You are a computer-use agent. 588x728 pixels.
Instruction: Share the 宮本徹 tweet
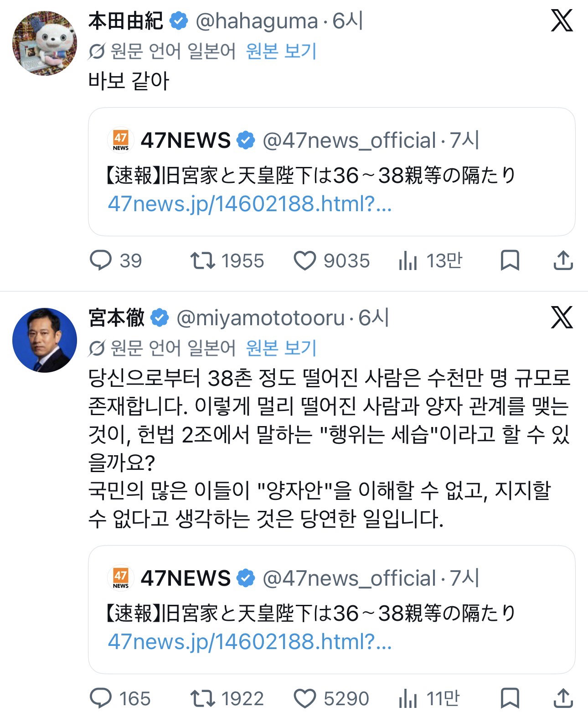(563, 698)
